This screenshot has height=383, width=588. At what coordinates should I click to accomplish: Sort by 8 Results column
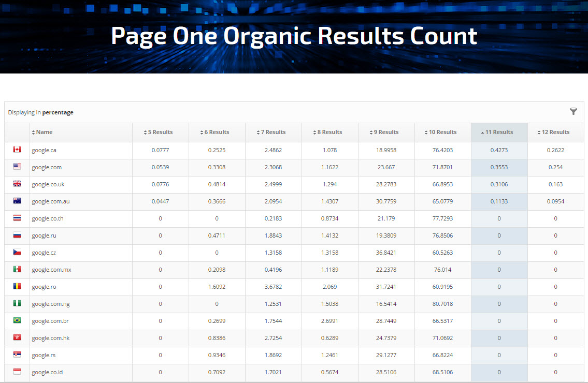(x=327, y=132)
